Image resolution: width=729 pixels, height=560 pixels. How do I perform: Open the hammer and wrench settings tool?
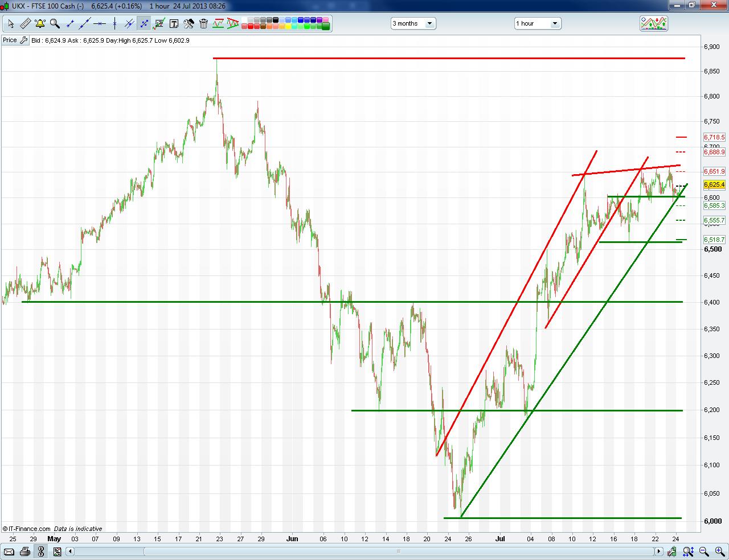click(189, 23)
